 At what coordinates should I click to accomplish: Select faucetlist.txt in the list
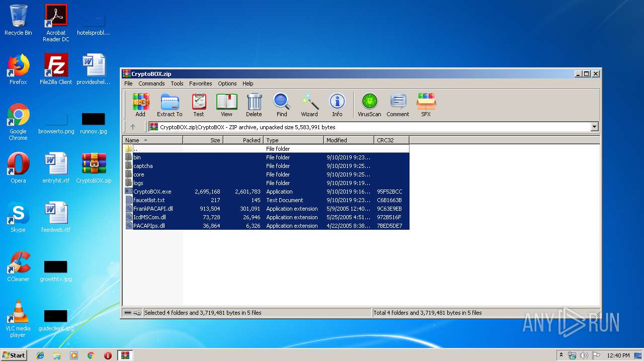point(266,200)
